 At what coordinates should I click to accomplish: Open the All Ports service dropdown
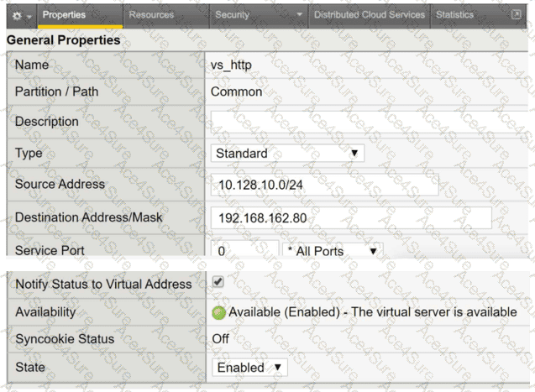coord(333,251)
